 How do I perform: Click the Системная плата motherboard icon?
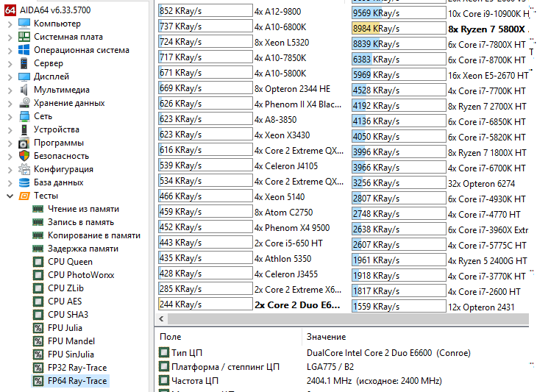(24, 37)
